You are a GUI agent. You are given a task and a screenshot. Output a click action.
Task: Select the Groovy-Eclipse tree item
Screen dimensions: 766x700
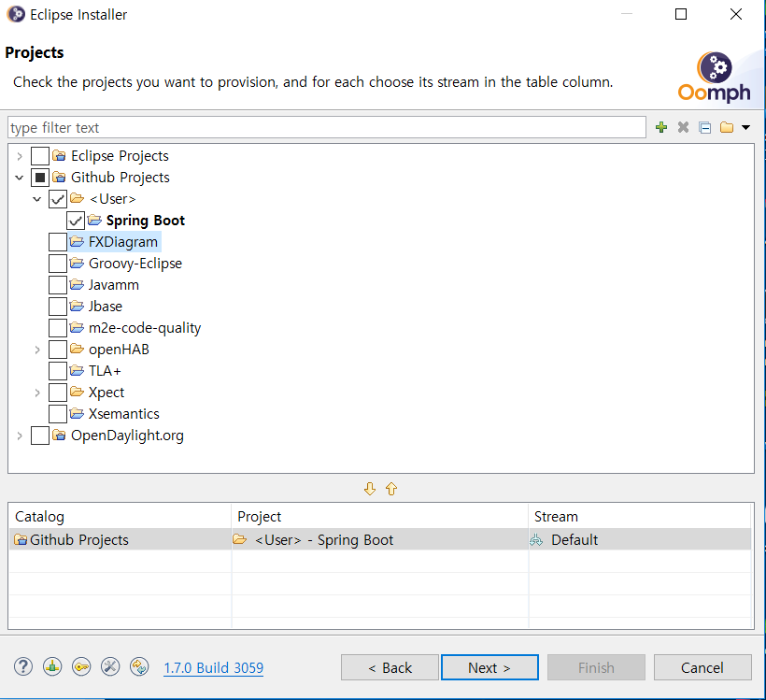tap(135, 264)
